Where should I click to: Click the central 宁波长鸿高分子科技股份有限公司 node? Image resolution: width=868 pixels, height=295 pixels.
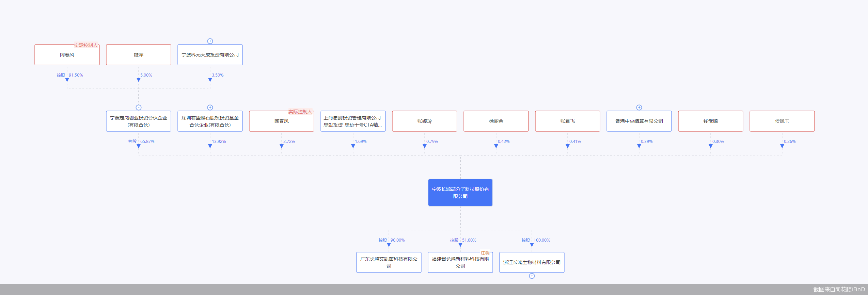(x=460, y=193)
